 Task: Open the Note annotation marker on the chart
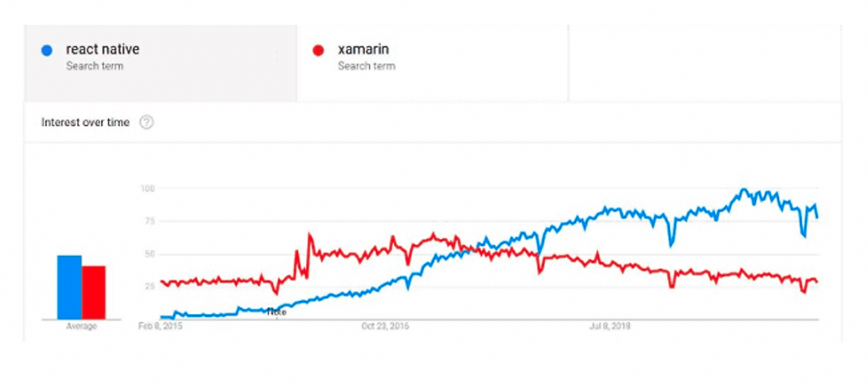[276, 311]
